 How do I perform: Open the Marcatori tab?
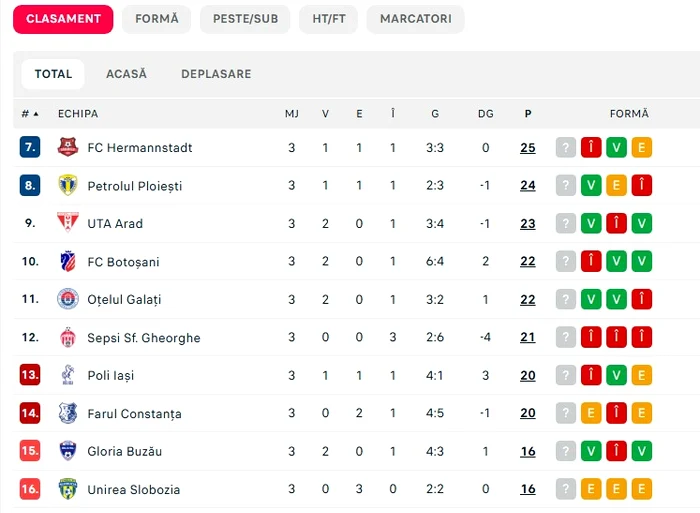(x=415, y=19)
